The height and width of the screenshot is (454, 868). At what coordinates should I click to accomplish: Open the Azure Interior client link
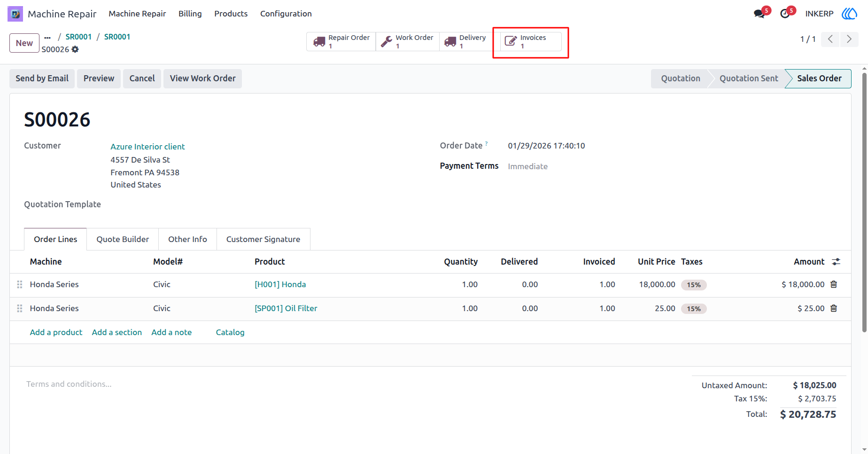[x=147, y=147]
